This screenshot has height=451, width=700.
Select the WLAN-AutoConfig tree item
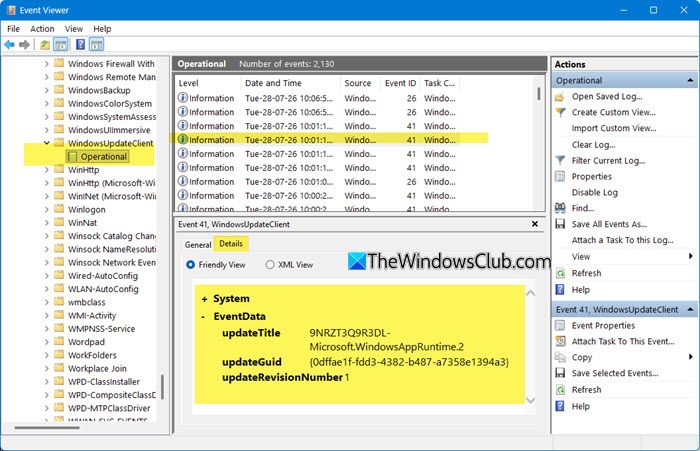(x=103, y=289)
